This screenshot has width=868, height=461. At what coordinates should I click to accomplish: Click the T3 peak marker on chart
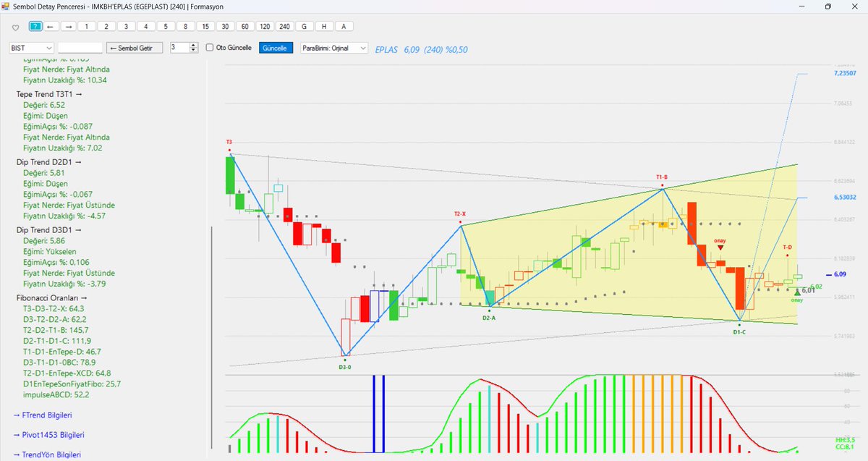(229, 143)
